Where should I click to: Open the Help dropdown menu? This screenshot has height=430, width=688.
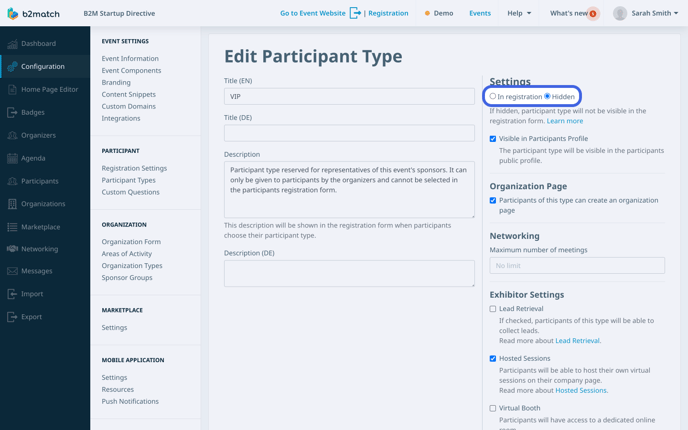519,13
